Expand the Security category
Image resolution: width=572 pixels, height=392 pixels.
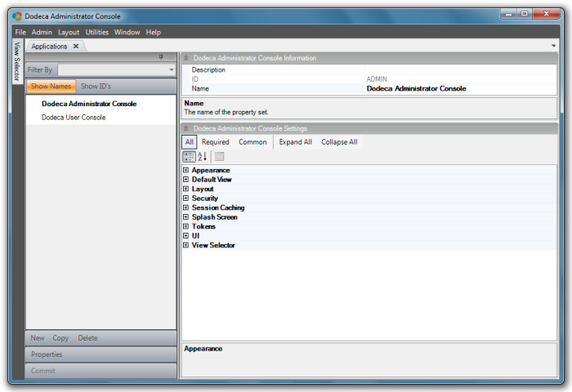coord(185,198)
